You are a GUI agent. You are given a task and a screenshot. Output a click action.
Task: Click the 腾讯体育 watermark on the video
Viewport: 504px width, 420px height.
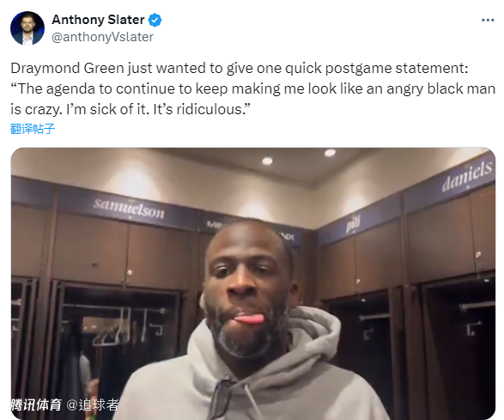coord(36,405)
